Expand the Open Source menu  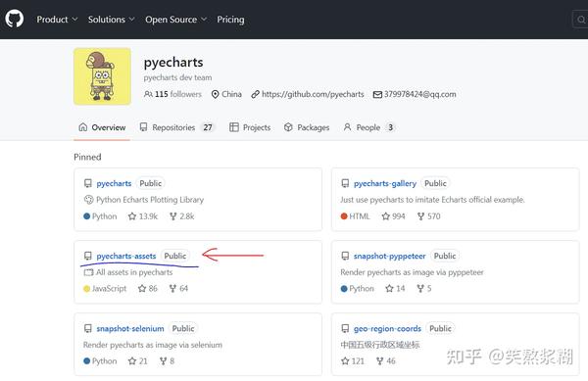[x=175, y=20]
